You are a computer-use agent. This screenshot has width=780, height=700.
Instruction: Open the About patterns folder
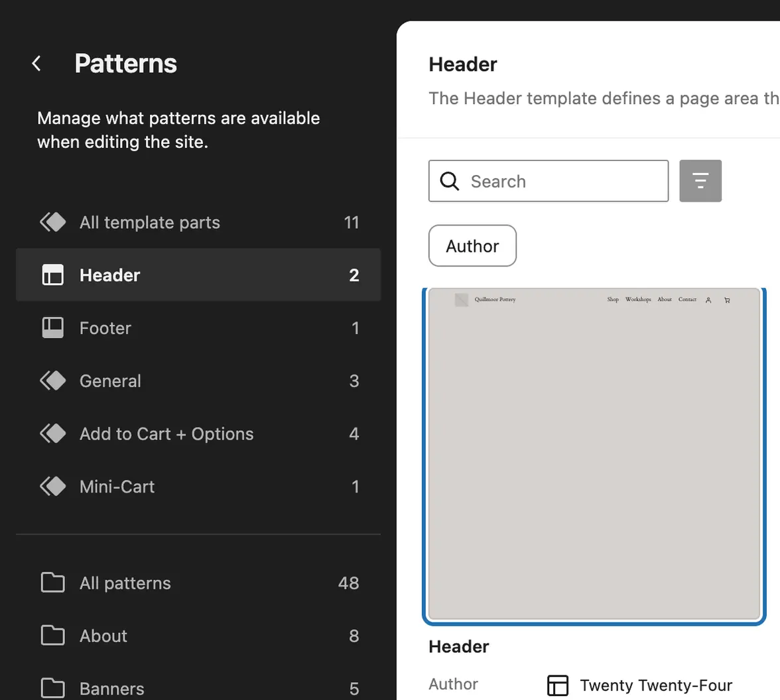[x=198, y=635]
